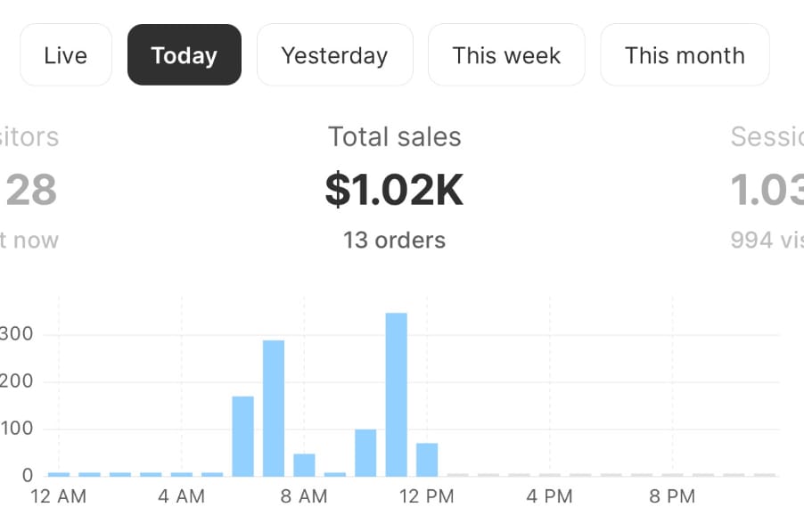Select the bar reaching 100 on chart
The height and width of the screenshot is (532, 804).
click(x=365, y=453)
